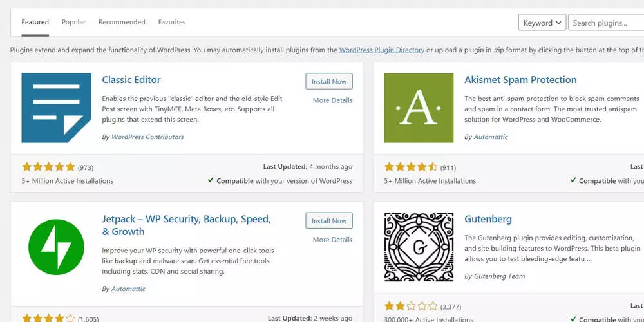Open the Classic Editor plugin icon
The width and height of the screenshot is (644, 322).
click(x=56, y=108)
